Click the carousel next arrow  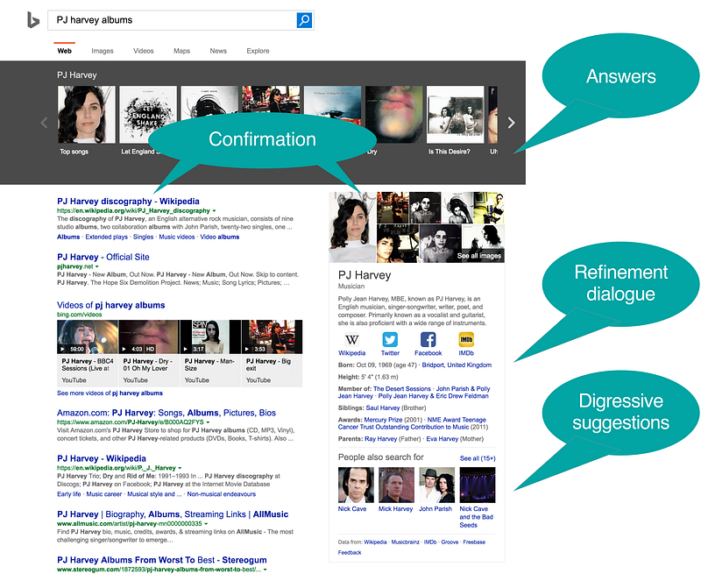click(x=512, y=123)
